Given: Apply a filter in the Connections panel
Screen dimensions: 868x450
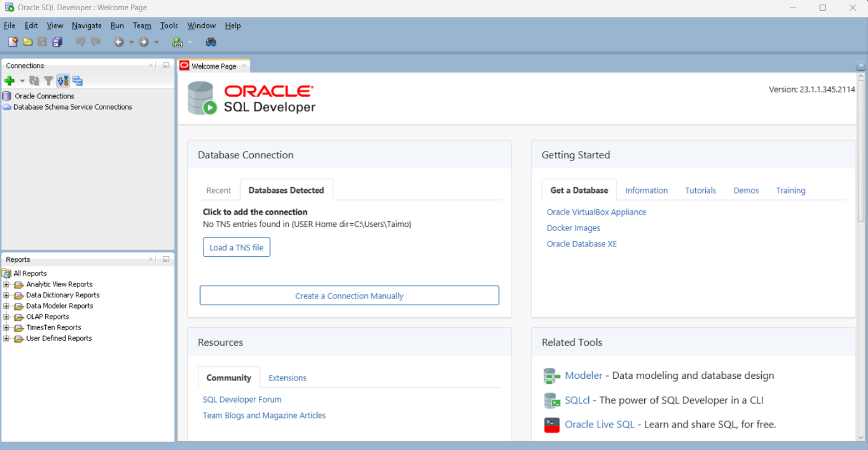Looking at the screenshot, I should click(48, 80).
